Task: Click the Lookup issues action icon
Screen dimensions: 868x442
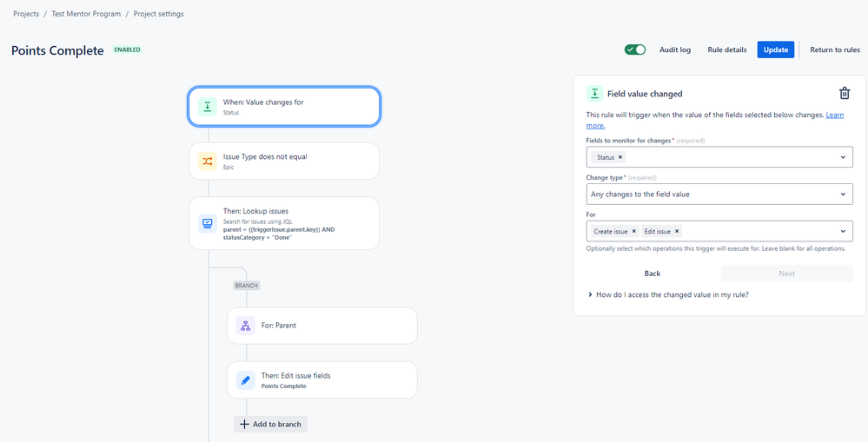Action: click(x=207, y=223)
